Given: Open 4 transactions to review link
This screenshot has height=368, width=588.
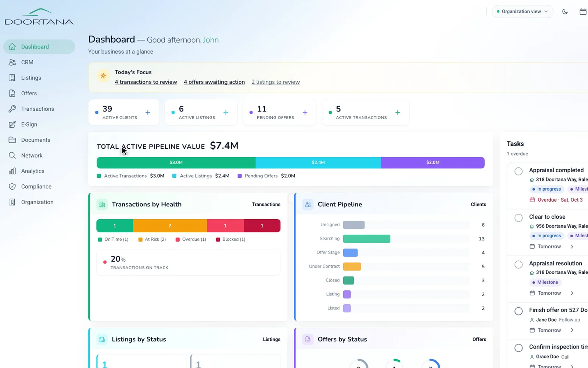Looking at the screenshot, I should [146, 82].
